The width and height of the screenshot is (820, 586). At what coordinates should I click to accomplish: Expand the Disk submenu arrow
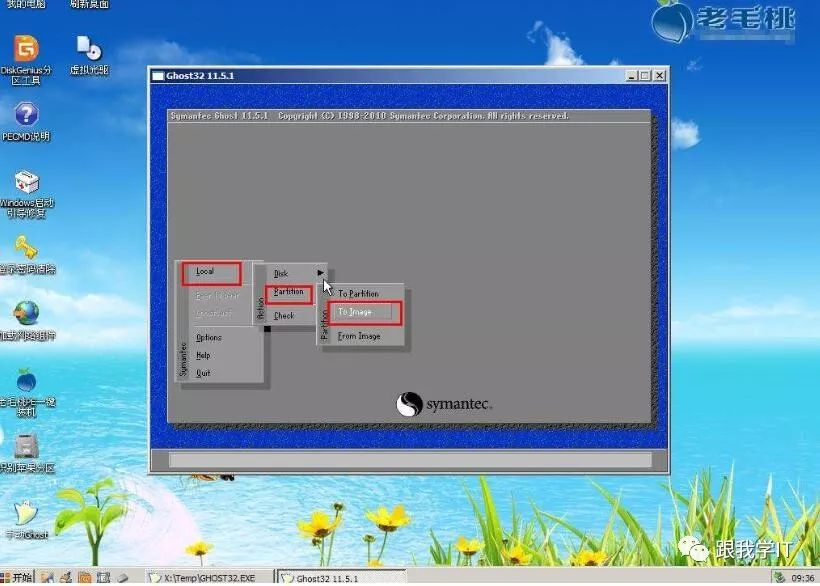tap(321, 273)
